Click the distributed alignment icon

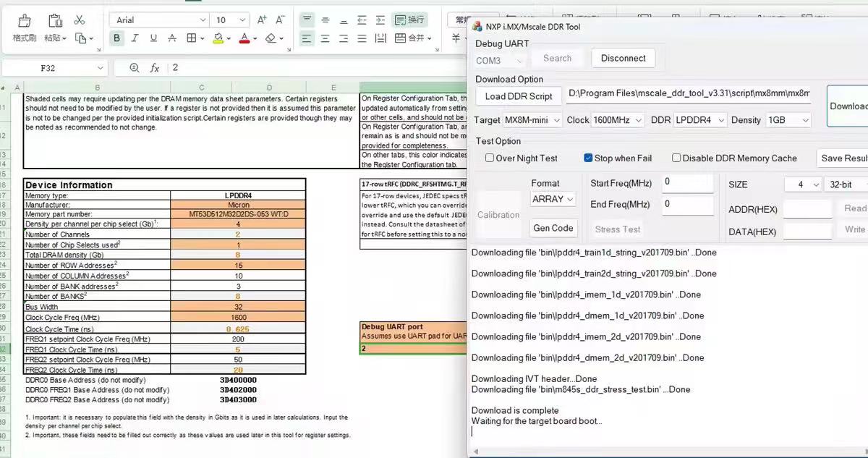click(381, 38)
